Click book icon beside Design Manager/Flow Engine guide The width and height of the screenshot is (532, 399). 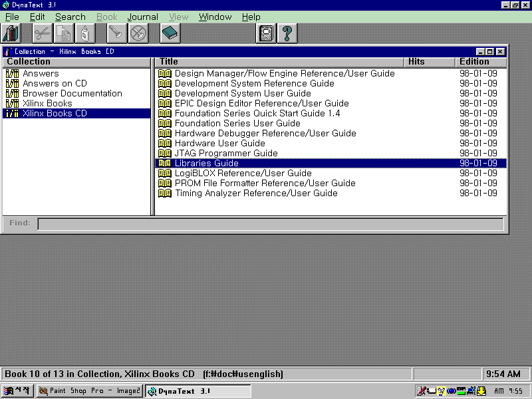point(165,73)
